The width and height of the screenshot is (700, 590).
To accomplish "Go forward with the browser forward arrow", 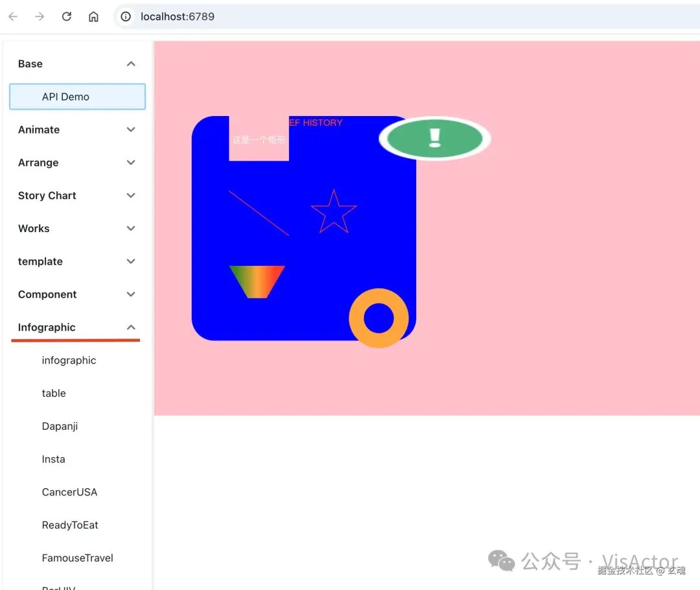I will [40, 16].
